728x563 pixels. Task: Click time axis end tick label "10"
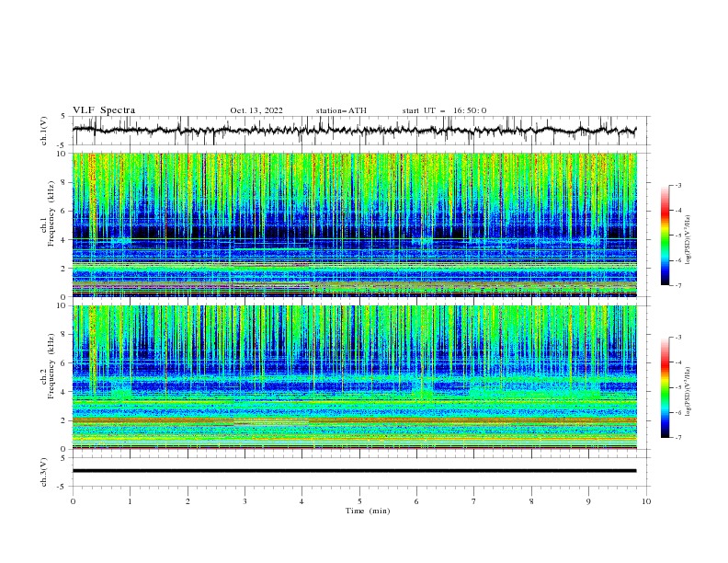(x=646, y=501)
